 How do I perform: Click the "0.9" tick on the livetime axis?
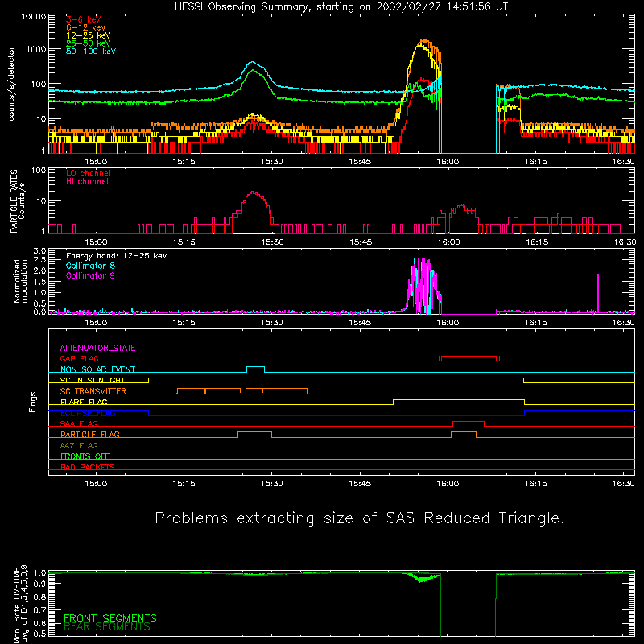[x=39, y=584]
